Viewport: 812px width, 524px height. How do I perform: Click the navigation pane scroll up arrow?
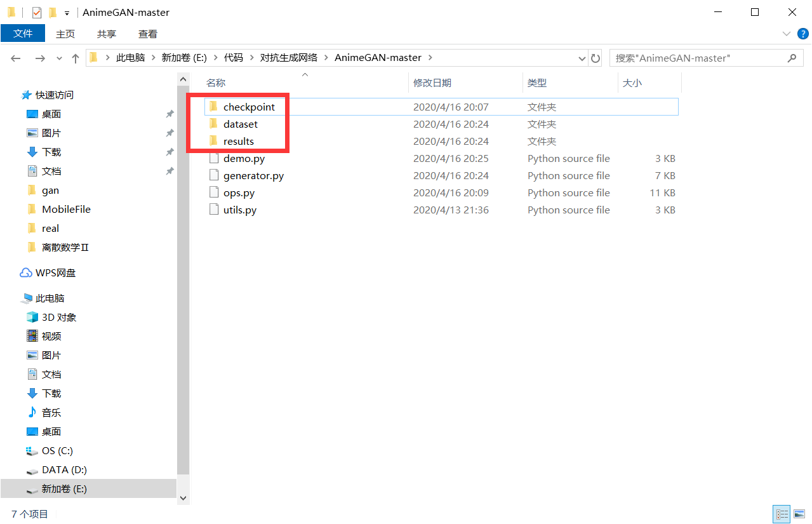click(183, 79)
